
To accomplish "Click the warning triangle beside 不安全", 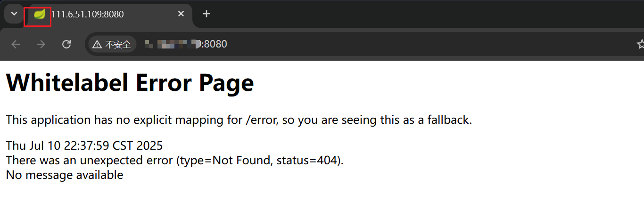I will tap(97, 45).
